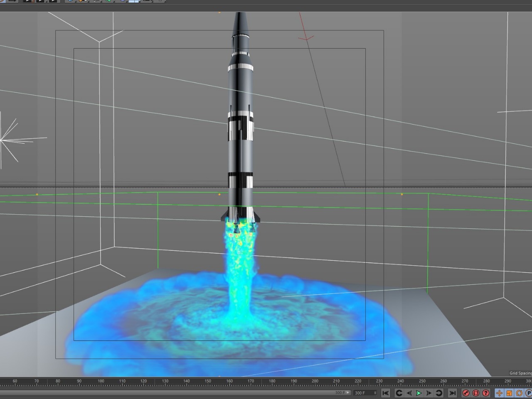
Task: Step back one frame
Action: coord(409,393)
